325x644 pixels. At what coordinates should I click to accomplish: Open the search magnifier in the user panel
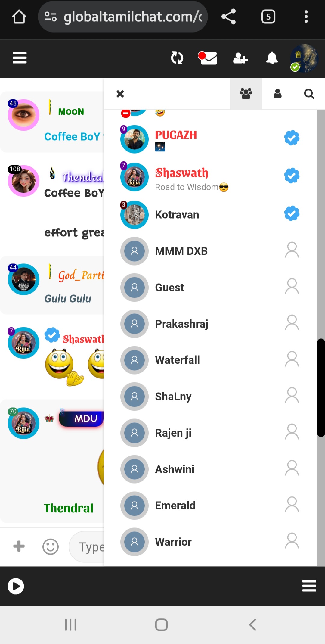309,94
